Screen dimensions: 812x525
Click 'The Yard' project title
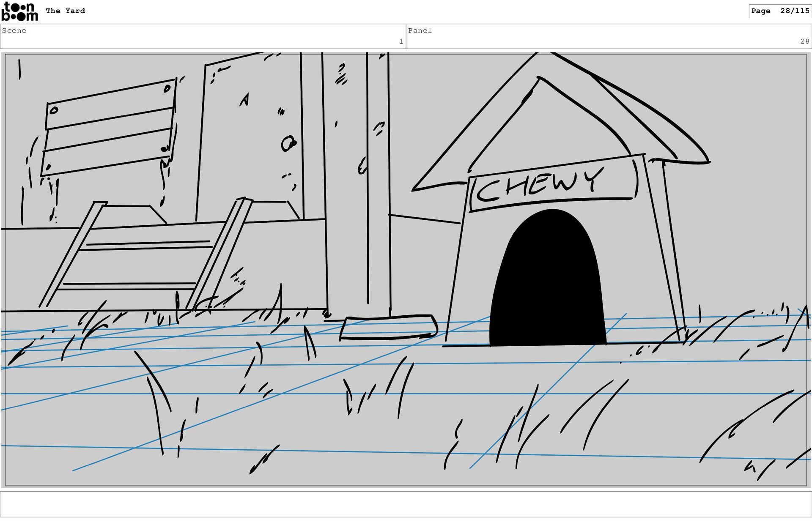tap(65, 11)
